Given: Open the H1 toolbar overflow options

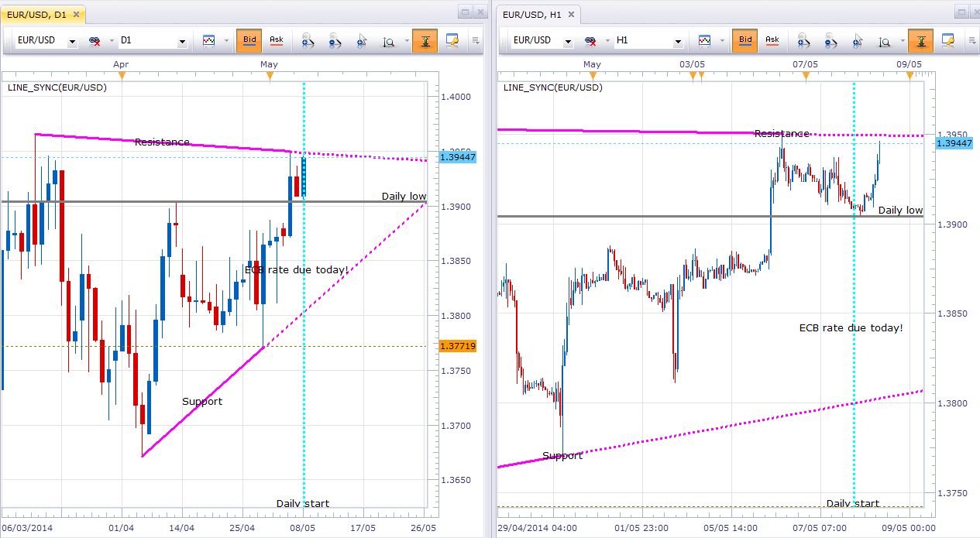Looking at the screenshot, I should (972, 41).
